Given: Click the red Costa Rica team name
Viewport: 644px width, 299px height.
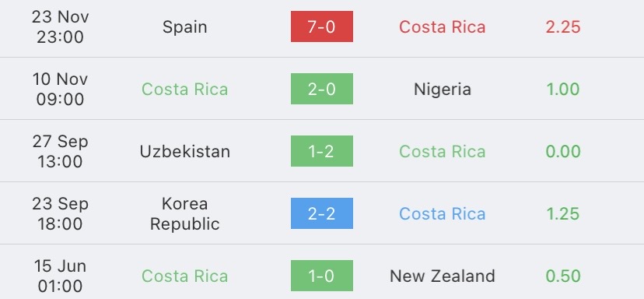Looking at the screenshot, I should [x=443, y=26].
